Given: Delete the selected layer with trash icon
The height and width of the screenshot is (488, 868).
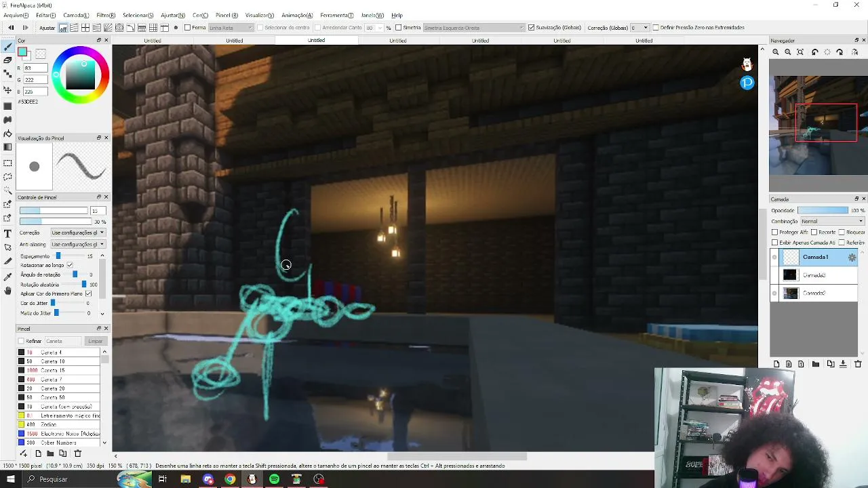Looking at the screenshot, I should pyautogui.click(x=857, y=364).
